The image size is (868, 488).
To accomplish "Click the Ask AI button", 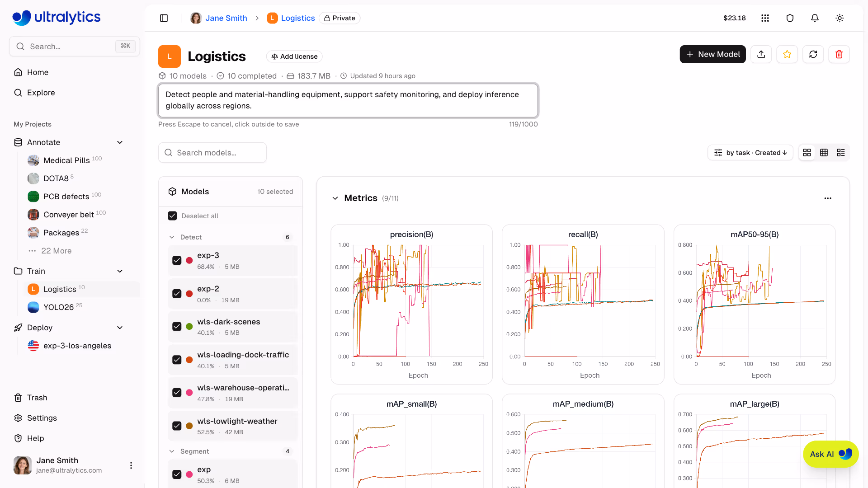I will click(830, 454).
